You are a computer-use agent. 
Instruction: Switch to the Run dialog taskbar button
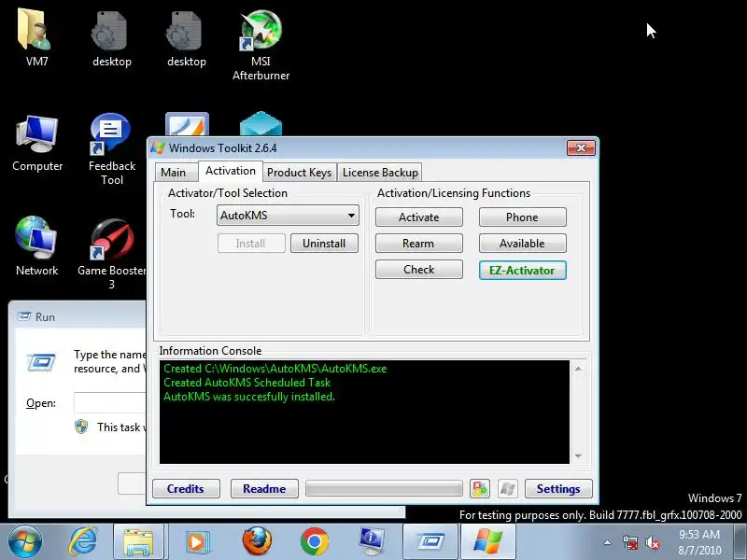click(430, 542)
